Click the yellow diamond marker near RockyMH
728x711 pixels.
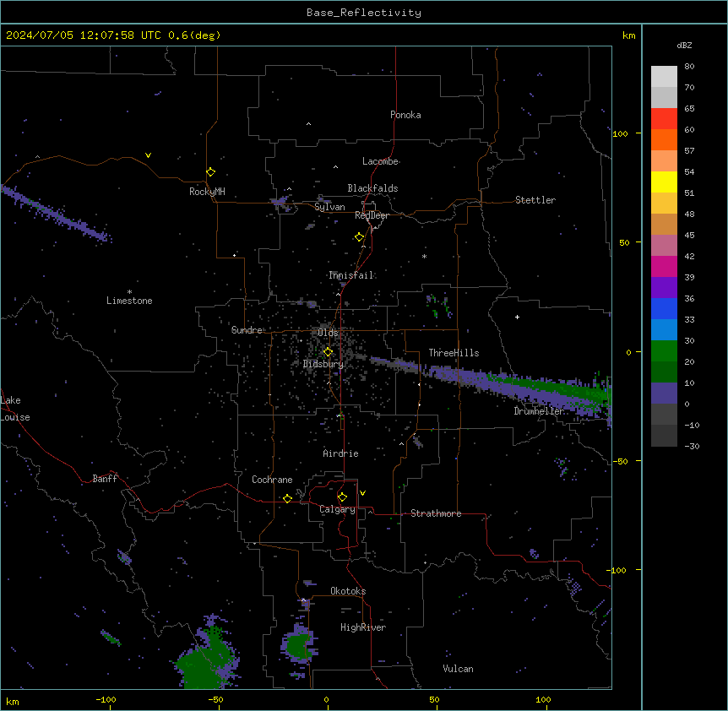(210, 172)
